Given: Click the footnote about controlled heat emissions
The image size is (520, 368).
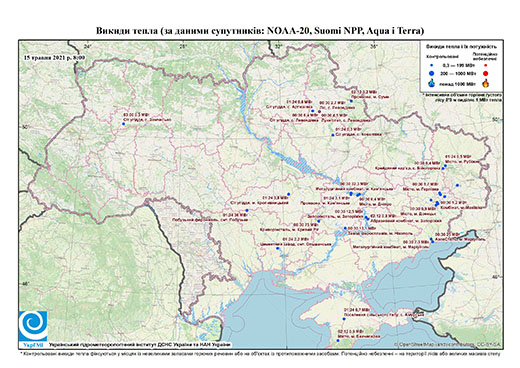Looking at the screenshot, I should tap(260, 353).
